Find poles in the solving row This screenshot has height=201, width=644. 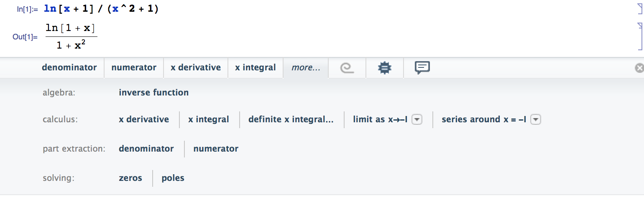(x=173, y=178)
